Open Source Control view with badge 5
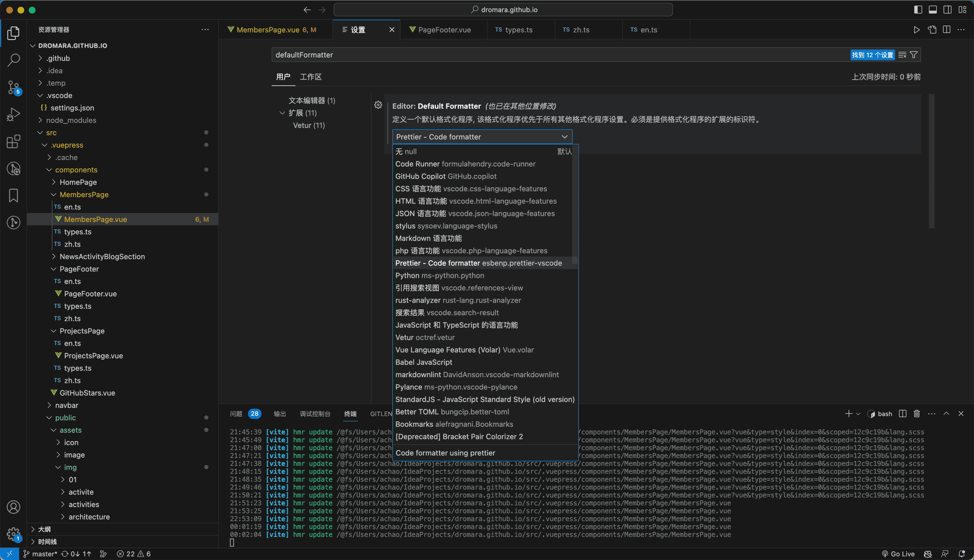 click(13, 87)
